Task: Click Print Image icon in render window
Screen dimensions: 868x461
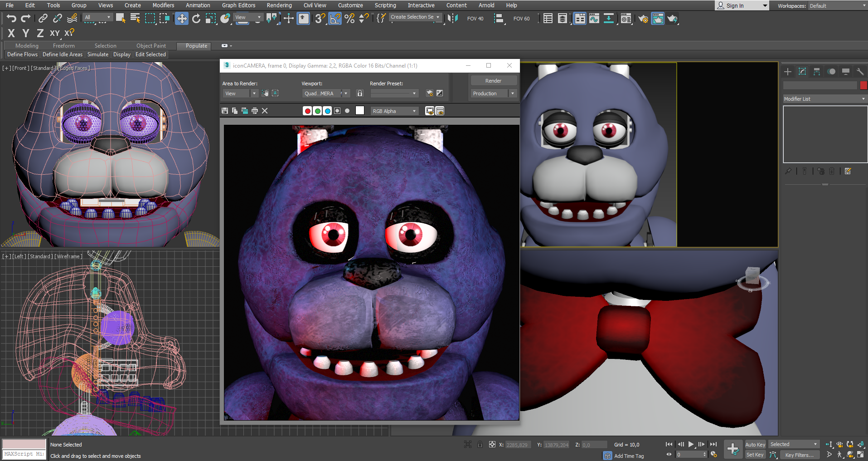Action: 255,111
